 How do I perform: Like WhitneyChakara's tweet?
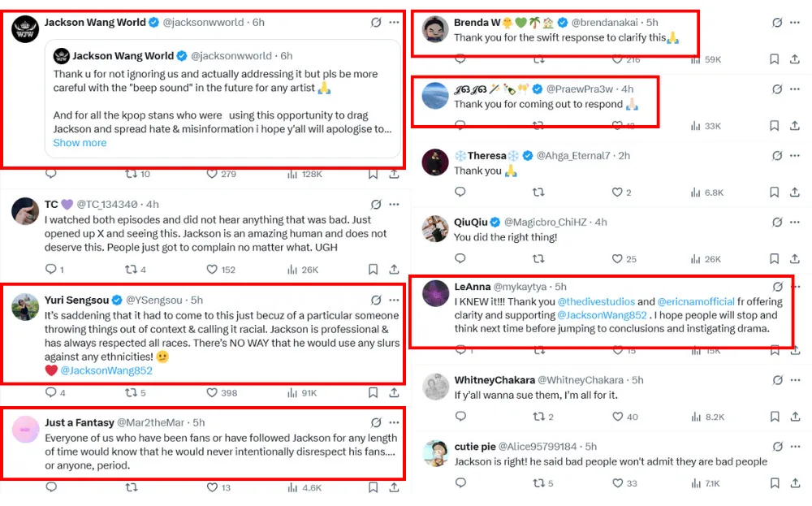617,417
